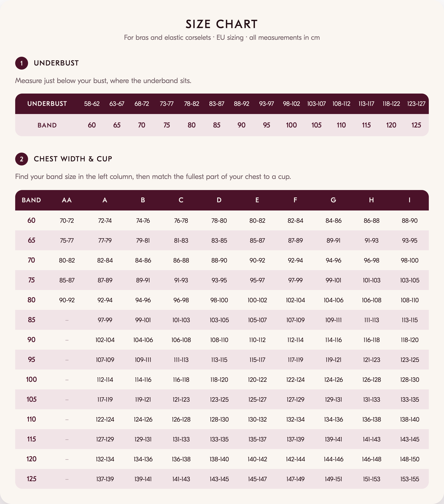Select the D cup column header
Image resolution: width=444 pixels, height=504 pixels.
click(219, 200)
